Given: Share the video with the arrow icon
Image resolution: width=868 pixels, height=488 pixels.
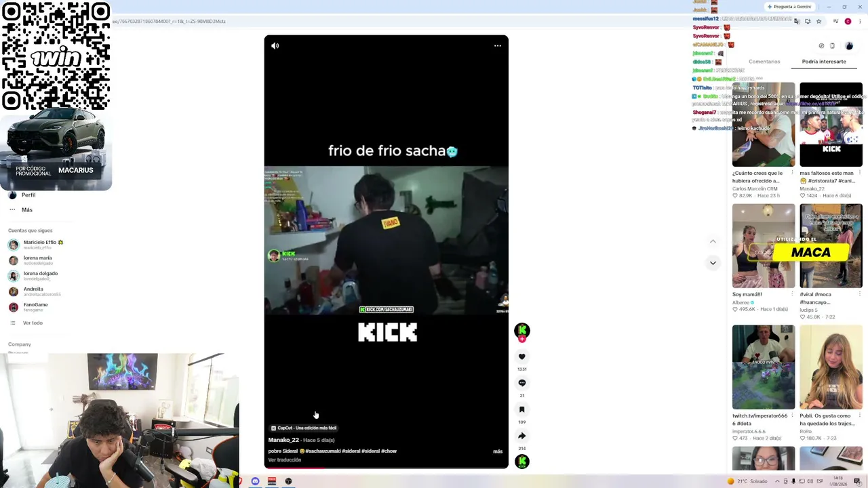Looking at the screenshot, I should 522,436.
